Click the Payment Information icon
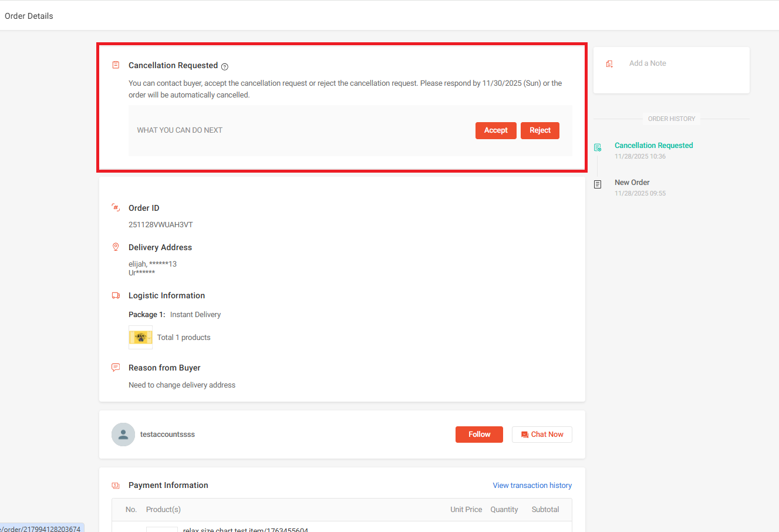Screen dimensions: 779x532 point(116,485)
